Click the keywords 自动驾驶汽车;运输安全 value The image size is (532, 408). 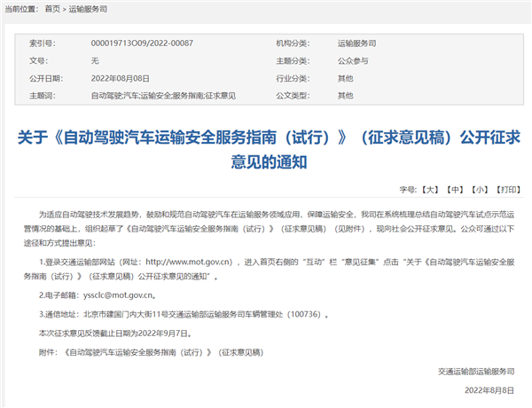[x=163, y=96]
